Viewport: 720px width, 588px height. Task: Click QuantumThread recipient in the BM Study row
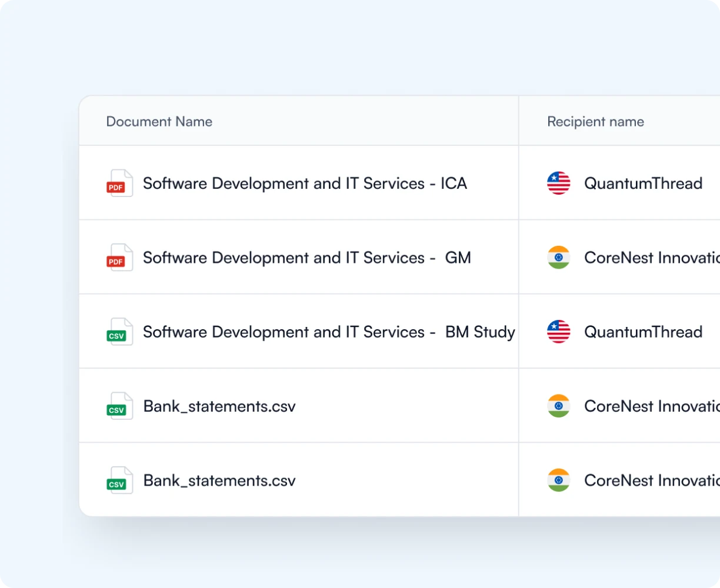click(x=643, y=332)
